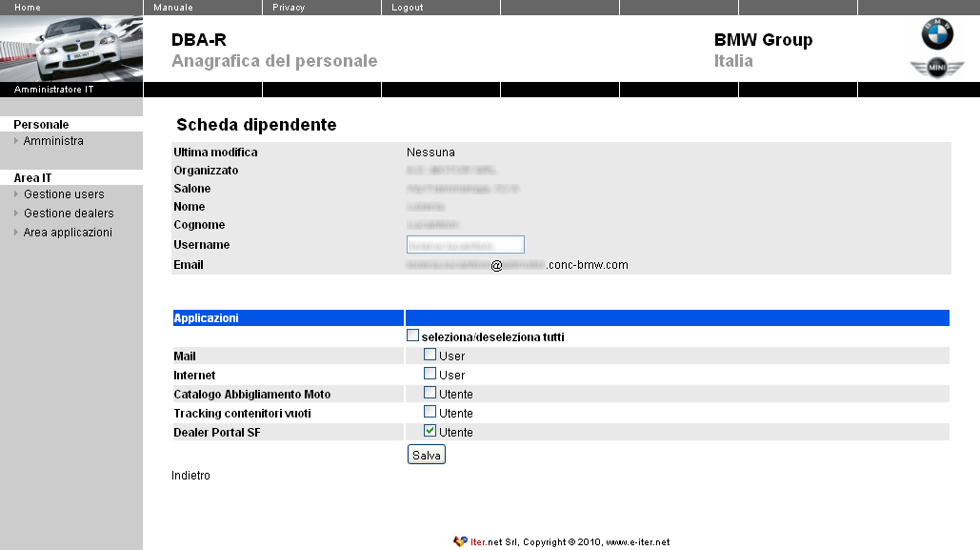Open the Privacy menu item
The image size is (980, 550).
(x=289, y=8)
